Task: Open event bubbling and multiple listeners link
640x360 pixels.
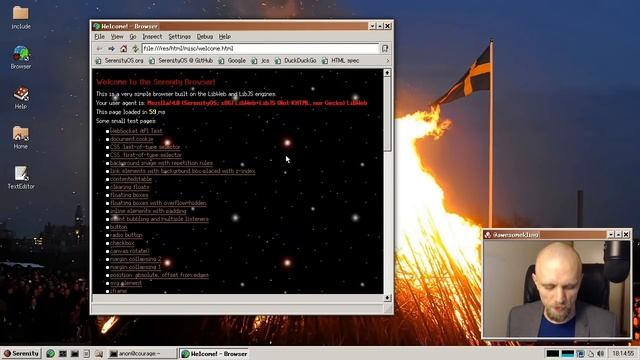Action: pyautogui.click(x=159, y=219)
